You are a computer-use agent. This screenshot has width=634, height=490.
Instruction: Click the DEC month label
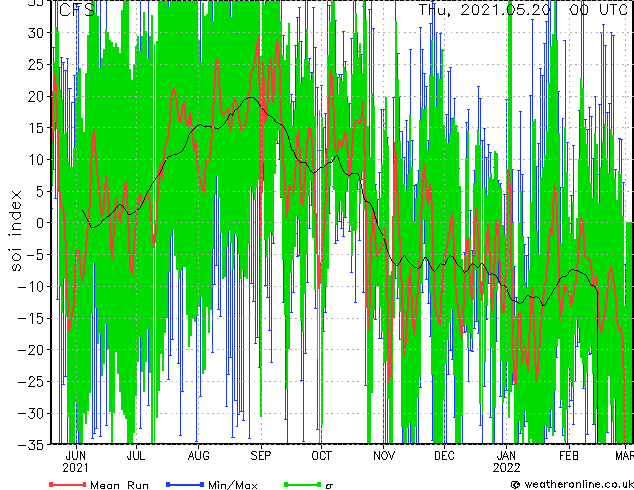pyautogui.click(x=444, y=456)
